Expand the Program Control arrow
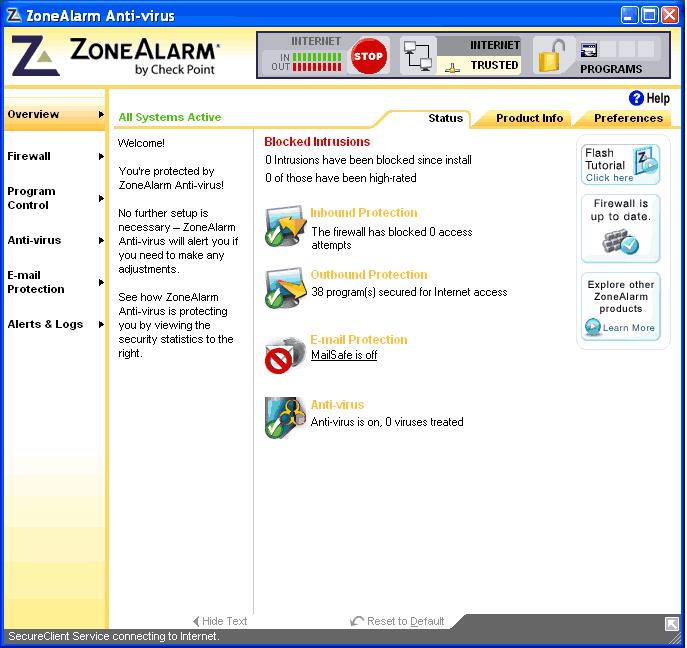The width and height of the screenshot is (687, 648). pos(101,198)
